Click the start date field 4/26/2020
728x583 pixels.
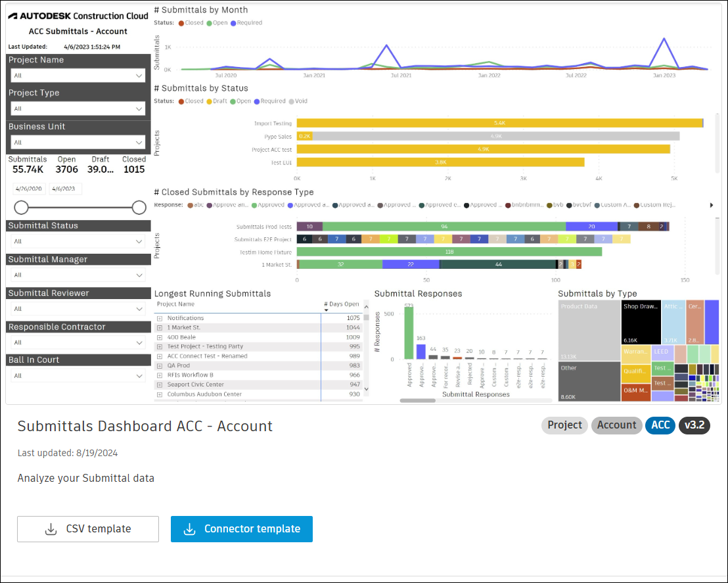(x=29, y=189)
